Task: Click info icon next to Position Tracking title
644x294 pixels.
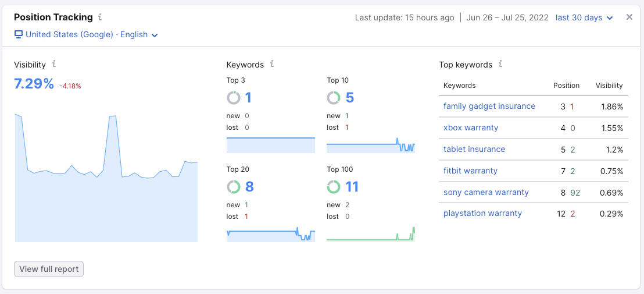Action: pyautogui.click(x=100, y=17)
